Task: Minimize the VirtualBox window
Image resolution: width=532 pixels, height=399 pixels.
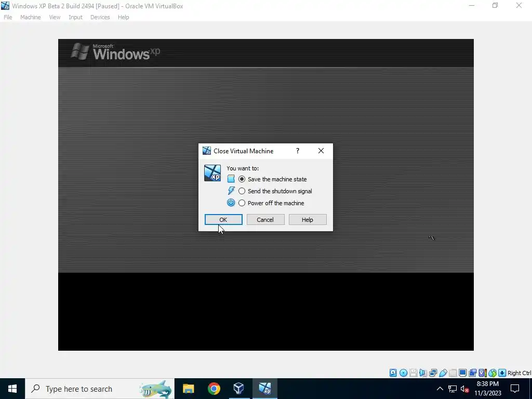Action: click(x=472, y=5)
